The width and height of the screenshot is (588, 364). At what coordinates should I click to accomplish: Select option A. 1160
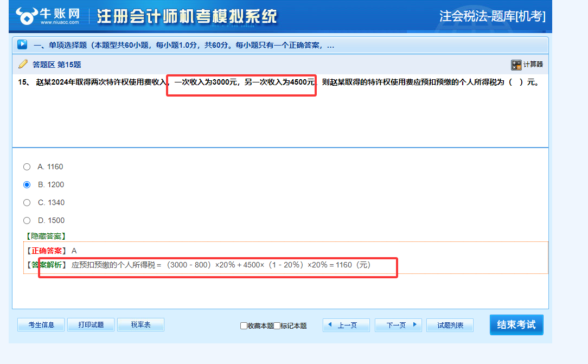pos(27,167)
